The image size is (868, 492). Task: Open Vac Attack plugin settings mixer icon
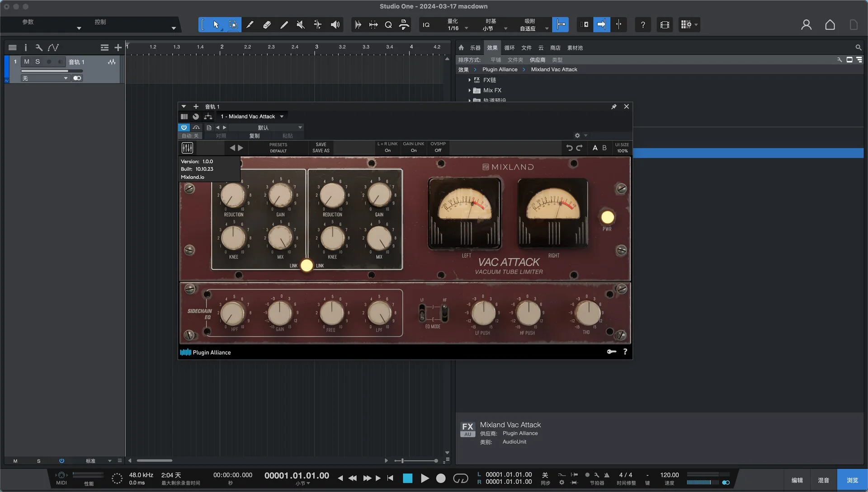pyautogui.click(x=187, y=148)
